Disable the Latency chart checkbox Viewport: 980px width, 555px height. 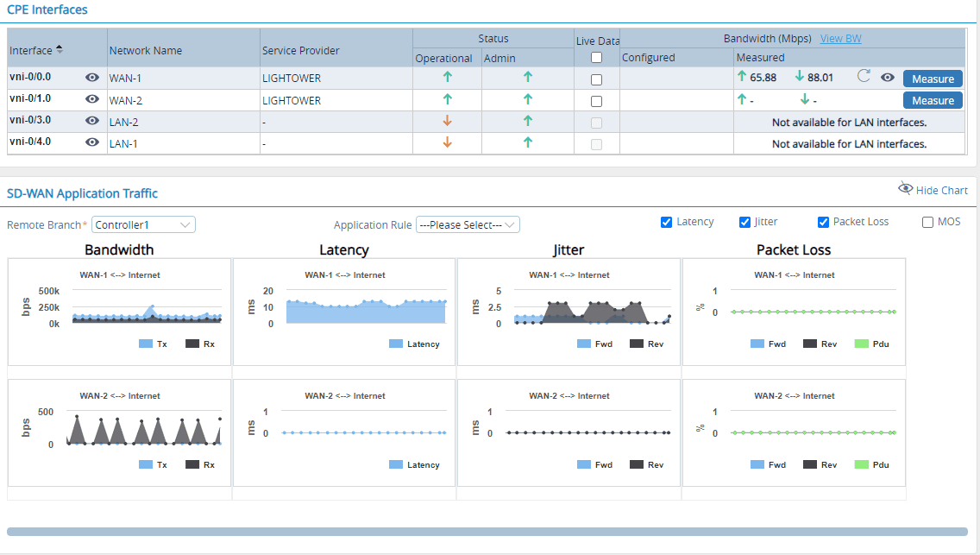(667, 222)
